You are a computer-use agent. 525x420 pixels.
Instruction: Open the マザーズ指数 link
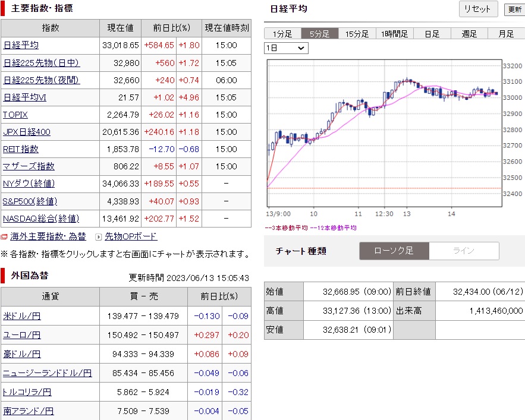tap(29, 166)
